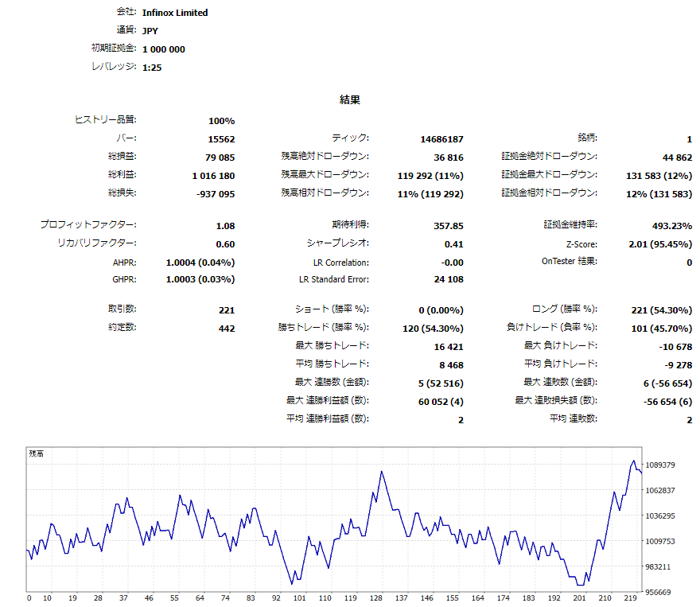This screenshot has height=607, width=700.
Task: Click short trades value 0 (0.00%)
Action: (x=441, y=310)
